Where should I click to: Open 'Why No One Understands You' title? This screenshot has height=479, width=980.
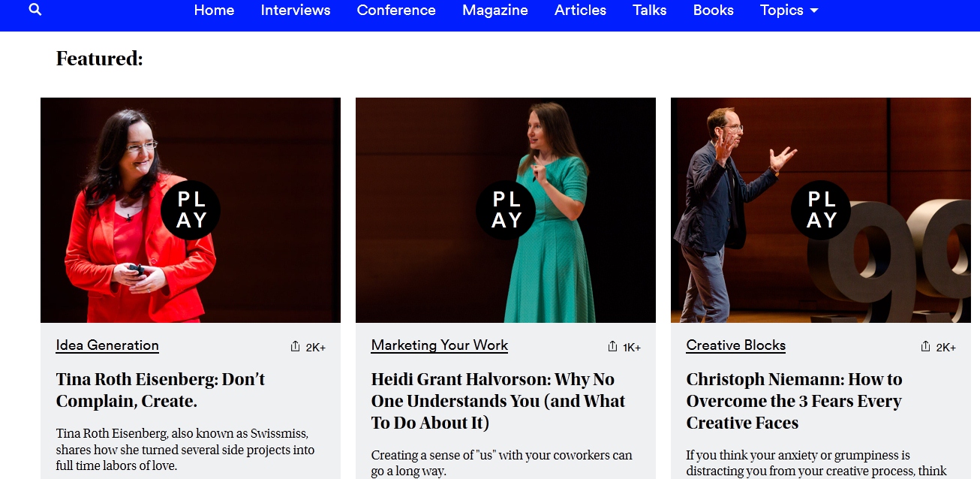point(498,401)
